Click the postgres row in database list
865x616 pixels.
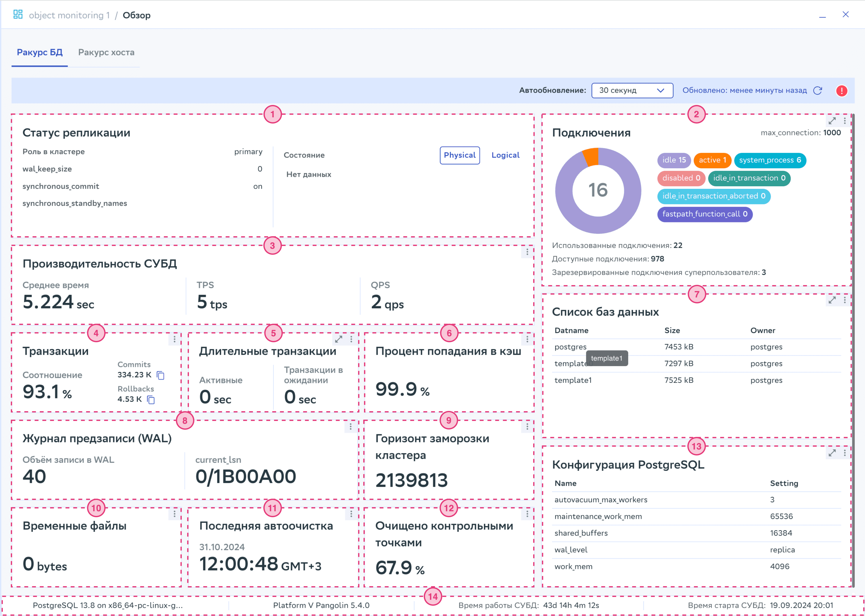point(570,347)
